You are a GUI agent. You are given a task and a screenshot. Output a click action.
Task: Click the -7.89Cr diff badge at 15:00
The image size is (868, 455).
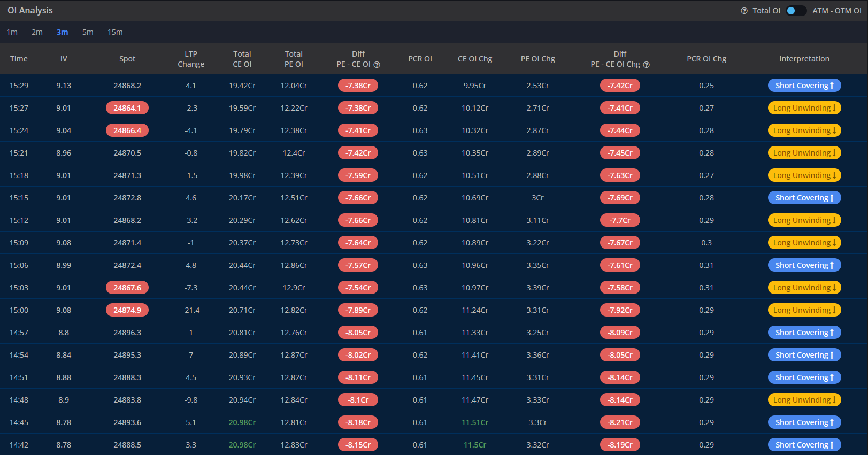point(358,310)
